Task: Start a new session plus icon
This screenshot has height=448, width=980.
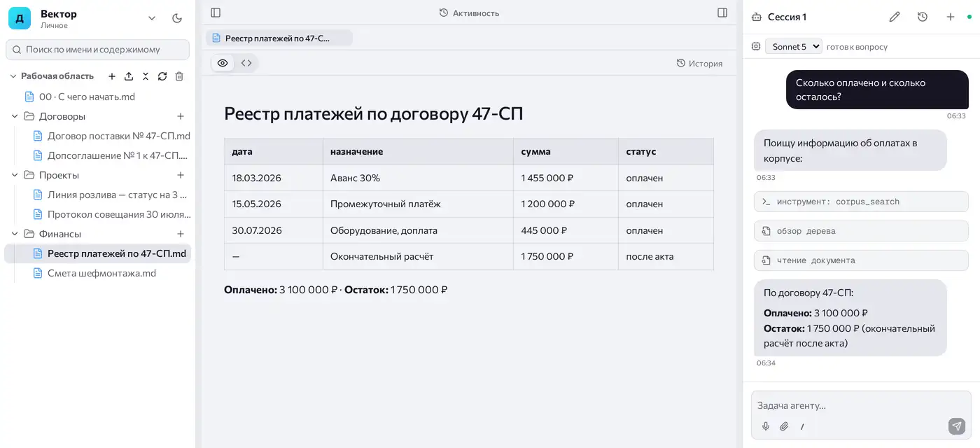Action: click(x=951, y=17)
